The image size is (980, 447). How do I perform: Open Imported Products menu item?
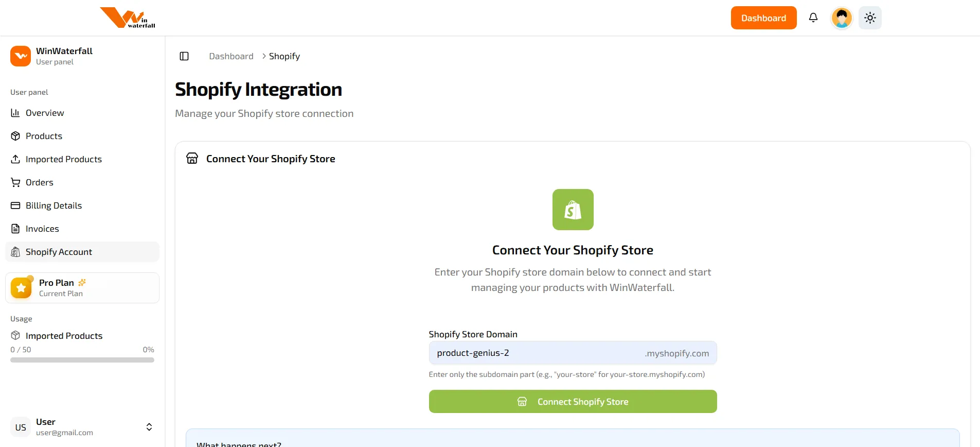[x=82, y=159]
